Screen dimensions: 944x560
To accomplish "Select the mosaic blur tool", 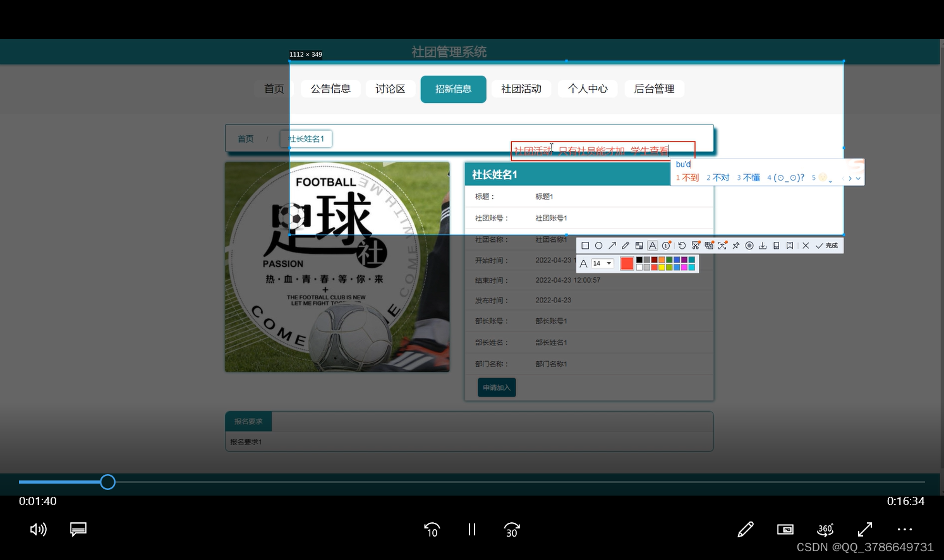I will pyautogui.click(x=639, y=246).
